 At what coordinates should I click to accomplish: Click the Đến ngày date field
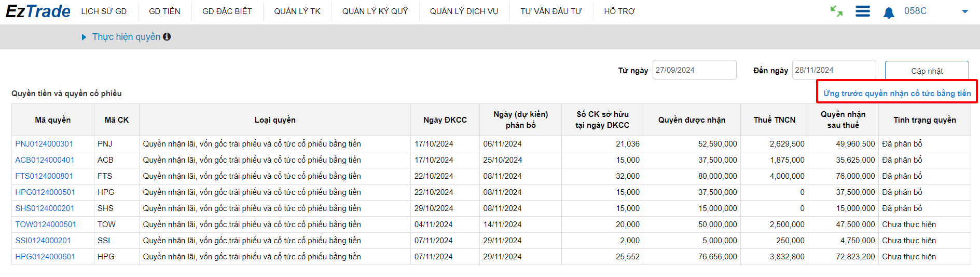[x=834, y=70]
